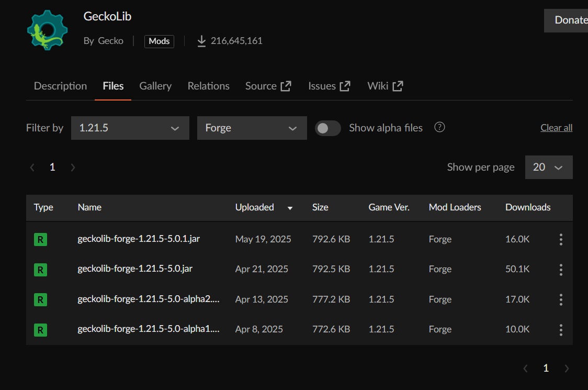Click the GeckoLib project title
This screenshot has height=390, width=588.
107,17
